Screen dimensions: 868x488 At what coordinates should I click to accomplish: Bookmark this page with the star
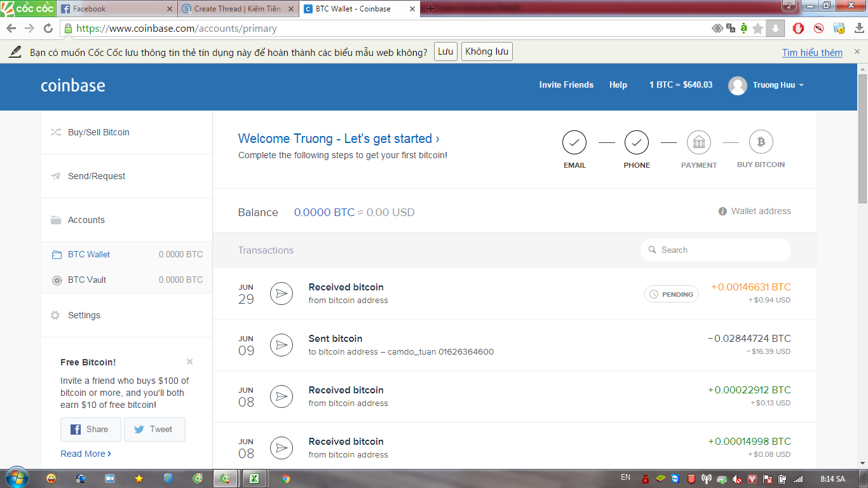[757, 29]
